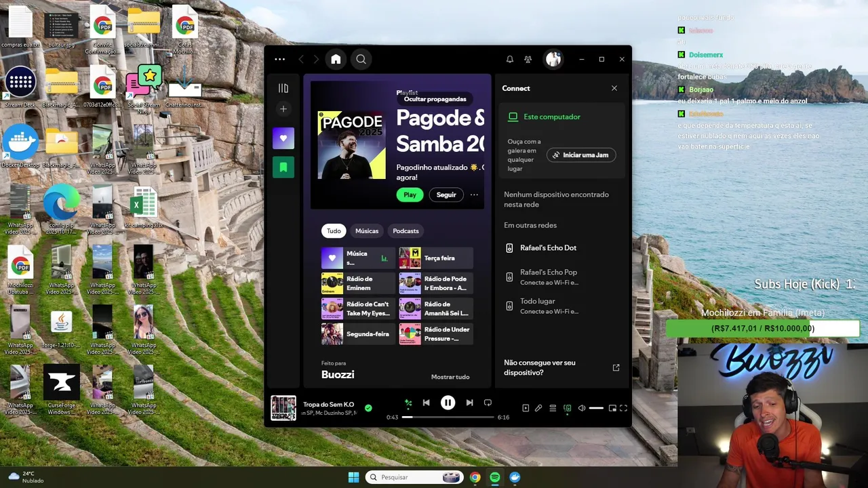868x488 pixels.
Task: Open Rádio de Eminem tile
Action: [358, 283]
